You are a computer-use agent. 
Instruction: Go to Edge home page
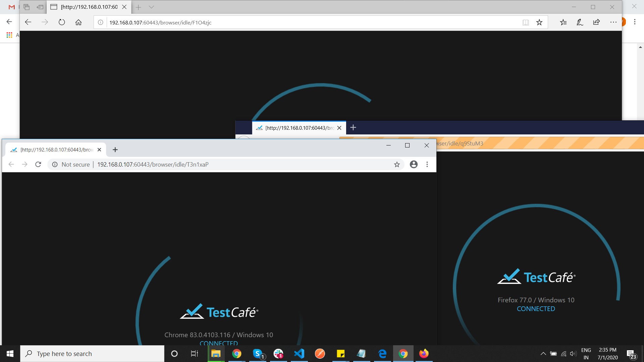(78, 22)
